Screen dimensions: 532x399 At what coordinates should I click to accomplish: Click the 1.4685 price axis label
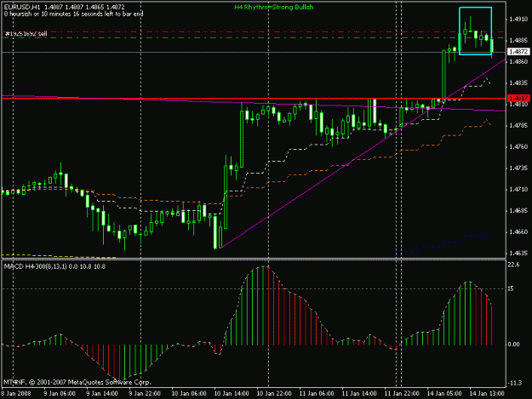coord(518,211)
